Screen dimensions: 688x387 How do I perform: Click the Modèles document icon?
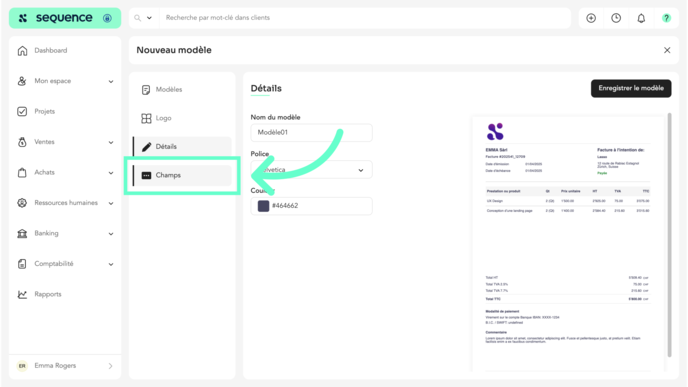[146, 90]
